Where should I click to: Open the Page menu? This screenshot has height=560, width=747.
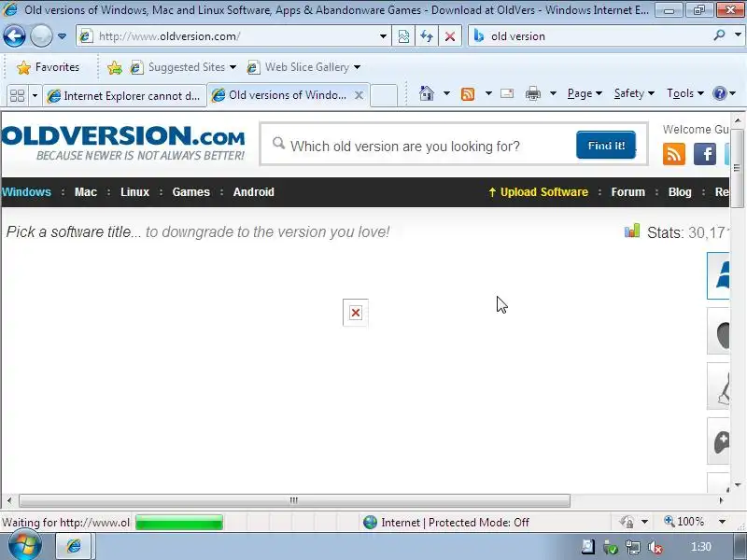[x=585, y=93]
